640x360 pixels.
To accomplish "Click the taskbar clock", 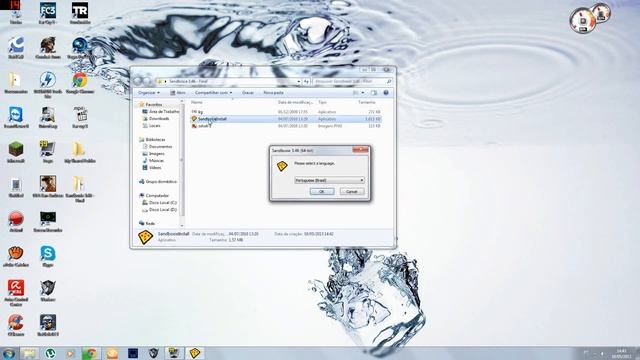I will [621, 353].
